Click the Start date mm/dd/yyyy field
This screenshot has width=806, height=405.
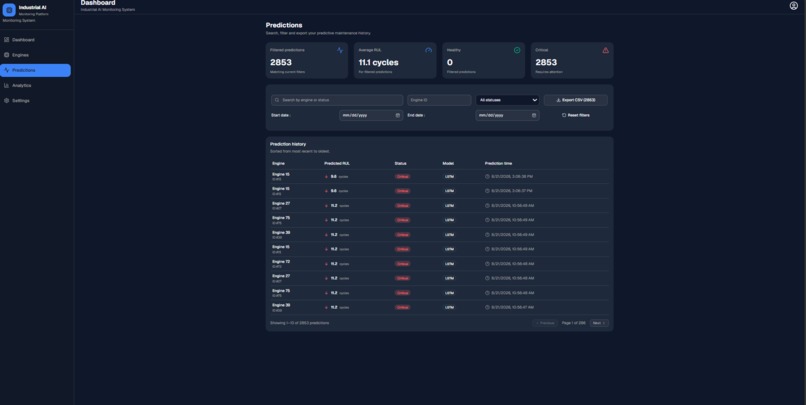pos(371,116)
